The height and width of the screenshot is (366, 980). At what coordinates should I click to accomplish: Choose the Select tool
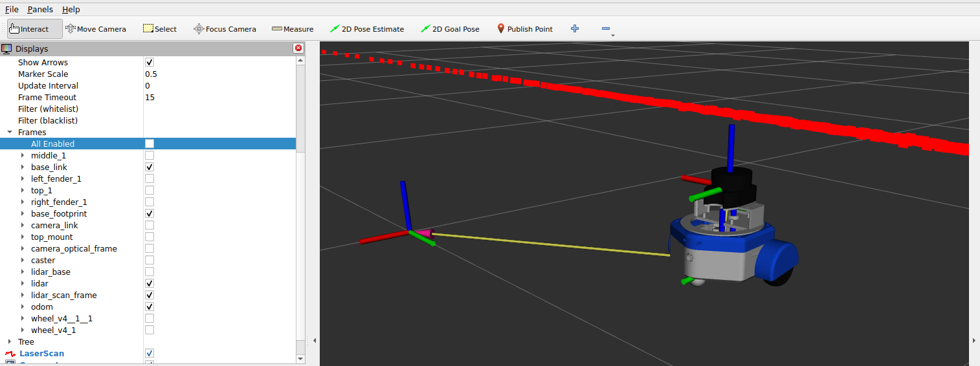coord(160,29)
